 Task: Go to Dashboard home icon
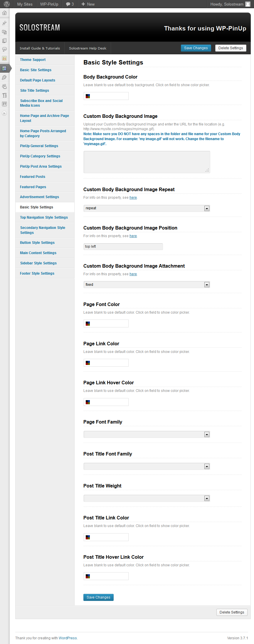click(x=4, y=13)
